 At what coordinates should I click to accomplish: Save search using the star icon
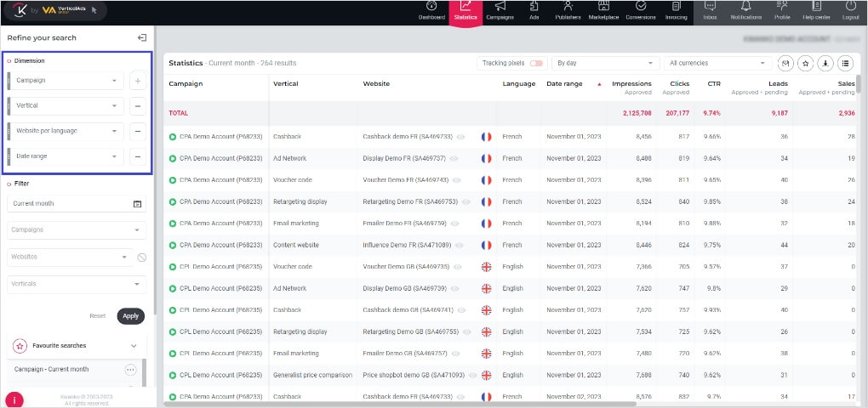tap(805, 63)
